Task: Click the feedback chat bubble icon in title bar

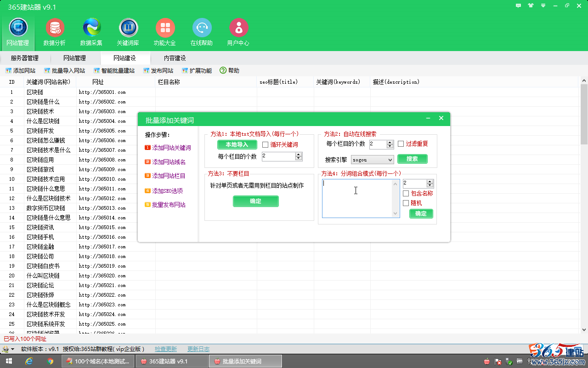Action: pyautogui.click(x=519, y=6)
